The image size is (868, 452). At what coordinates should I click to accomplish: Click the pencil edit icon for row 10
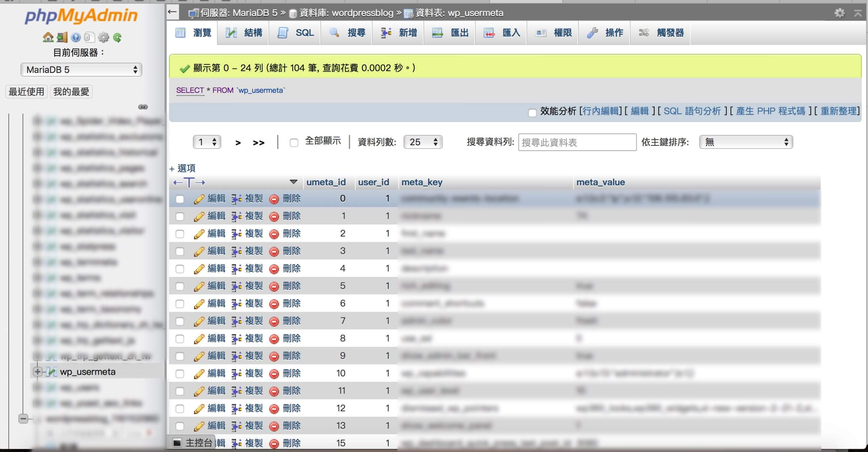pos(199,374)
